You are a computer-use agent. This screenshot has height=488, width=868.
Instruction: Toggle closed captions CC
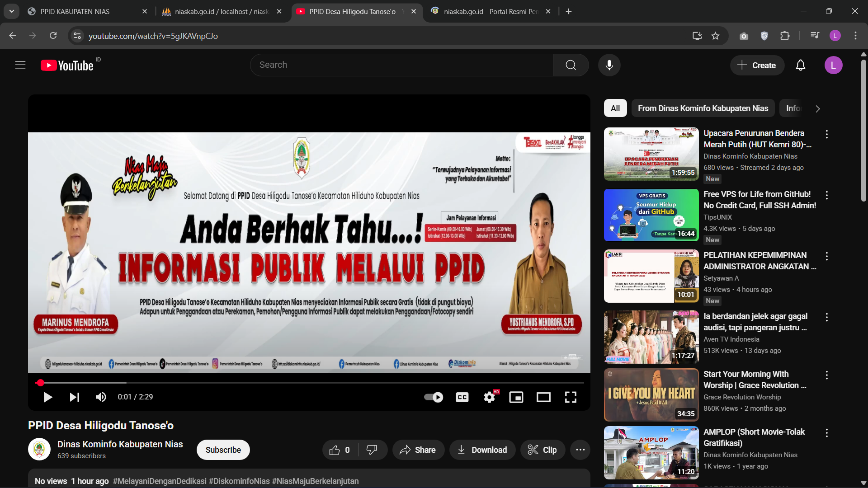click(x=462, y=397)
